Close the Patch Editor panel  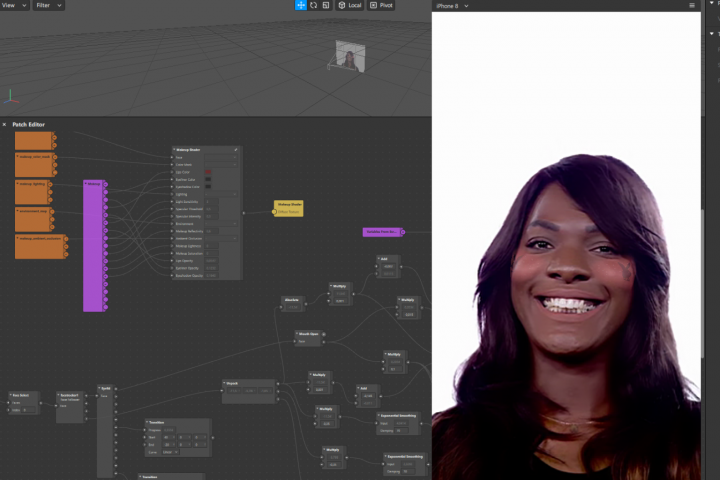4,124
